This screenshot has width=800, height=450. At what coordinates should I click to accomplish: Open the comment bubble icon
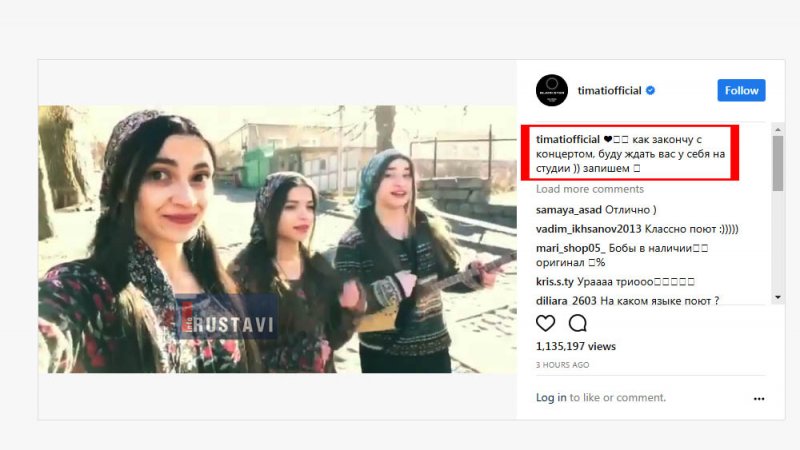coord(578,323)
